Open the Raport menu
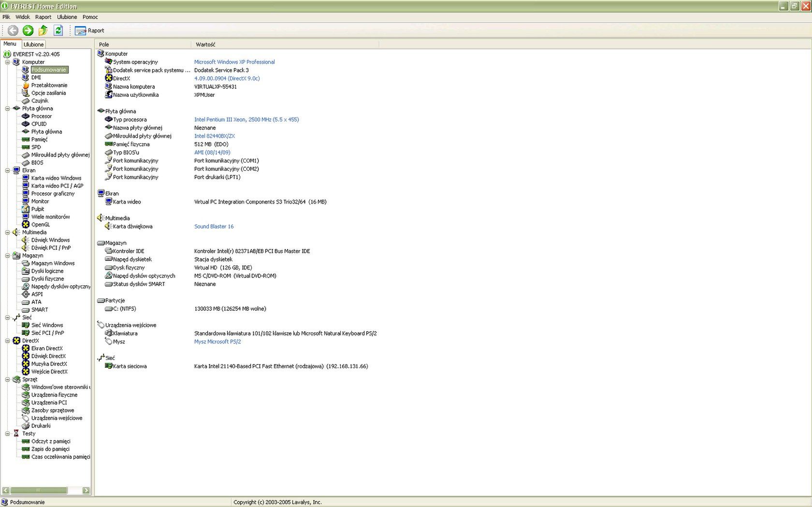This screenshot has width=812, height=507. (43, 17)
